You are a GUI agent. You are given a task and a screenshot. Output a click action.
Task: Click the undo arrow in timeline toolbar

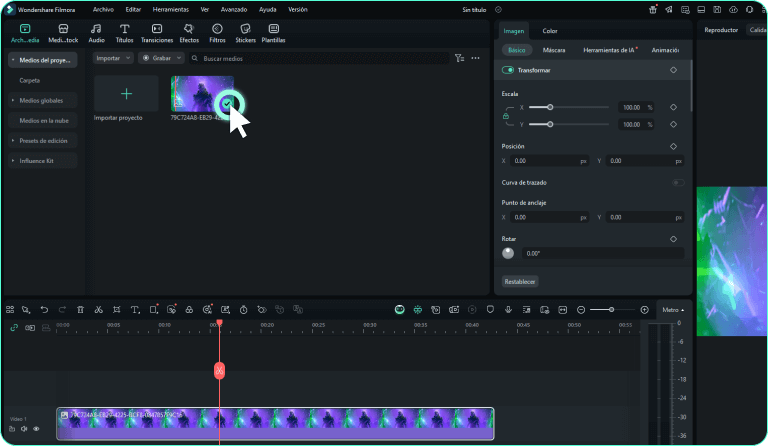(x=44, y=309)
